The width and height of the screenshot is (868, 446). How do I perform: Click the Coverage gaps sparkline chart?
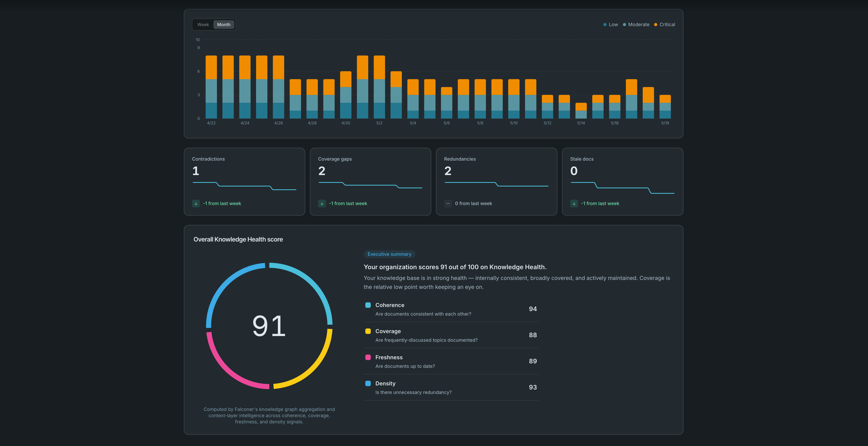click(x=370, y=185)
